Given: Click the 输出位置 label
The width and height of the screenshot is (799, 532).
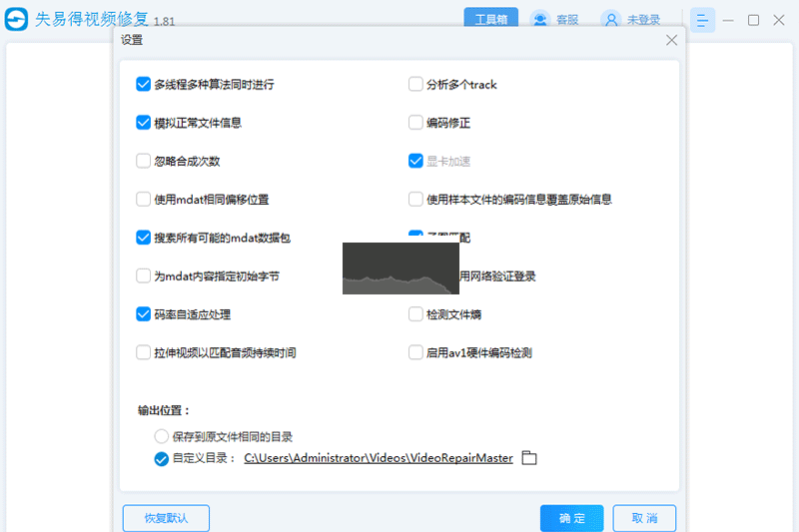Looking at the screenshot, I should point(164,410).
